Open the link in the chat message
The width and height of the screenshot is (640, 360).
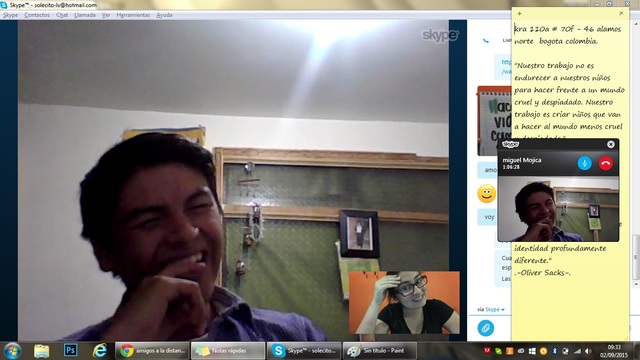(x=506, y=67)
